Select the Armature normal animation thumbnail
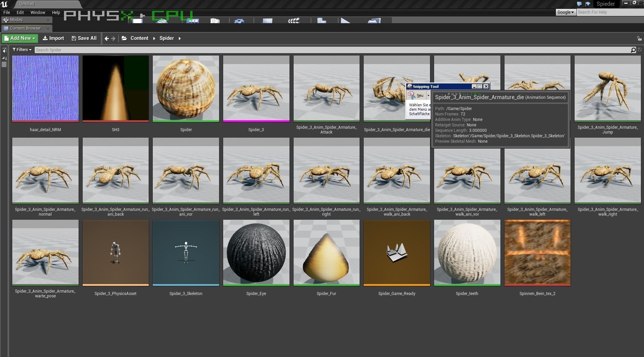 45,171
